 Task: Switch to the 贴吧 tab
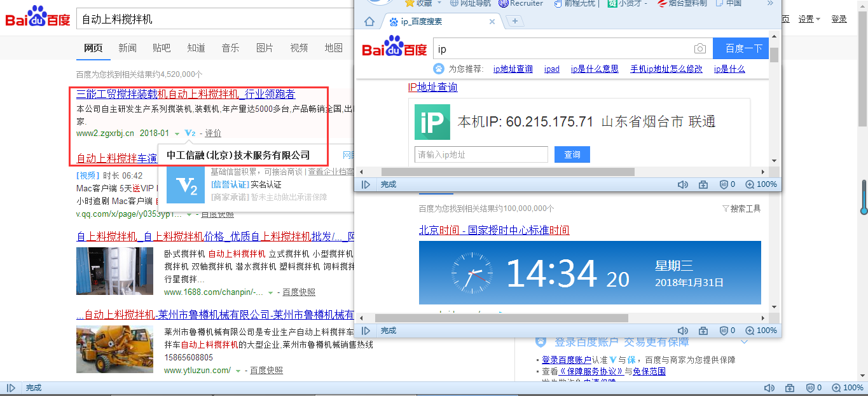pyautogui.click(x=162, y=48)
